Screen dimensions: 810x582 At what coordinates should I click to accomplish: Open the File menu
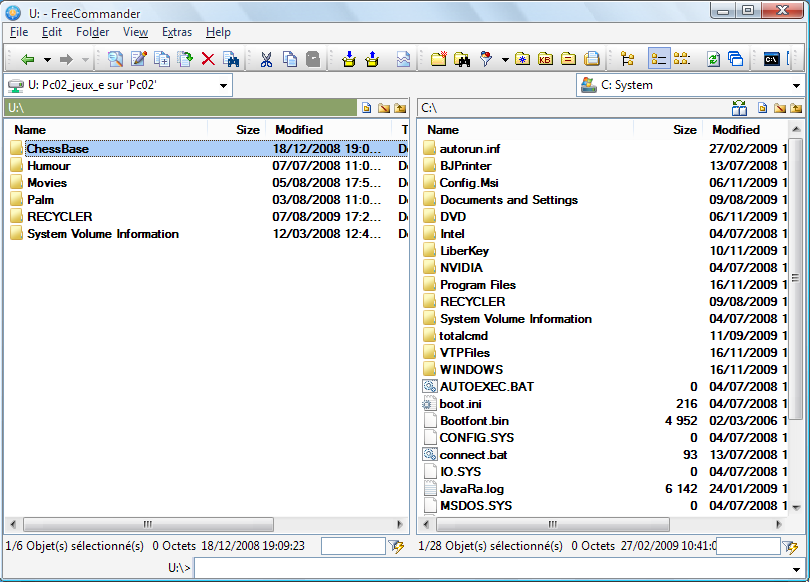point(19,32)
